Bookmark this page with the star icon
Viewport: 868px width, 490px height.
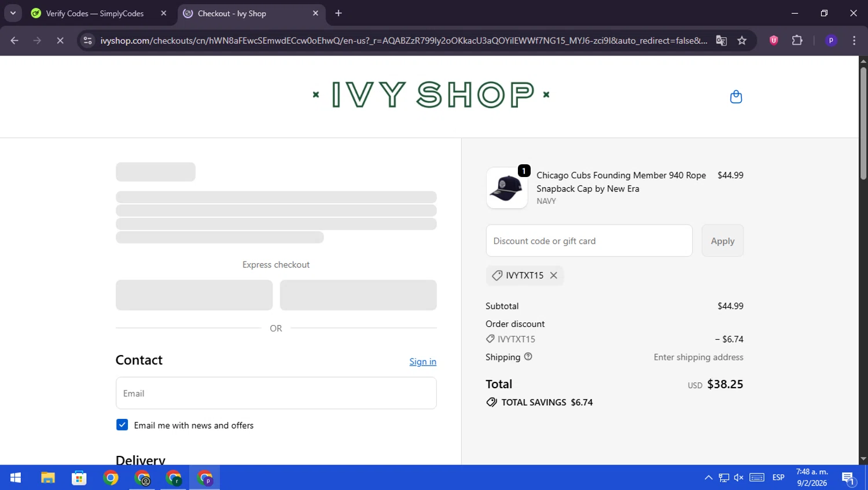[742, 40]
